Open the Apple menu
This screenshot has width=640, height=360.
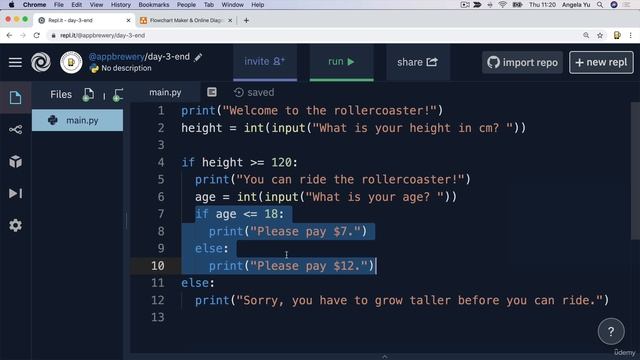click(11, 5)
